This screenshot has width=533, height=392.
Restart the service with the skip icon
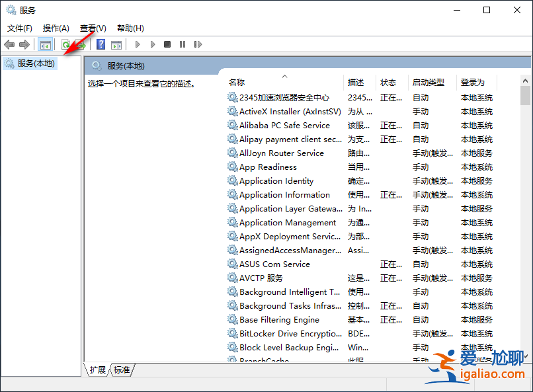(x=198, y=44)
